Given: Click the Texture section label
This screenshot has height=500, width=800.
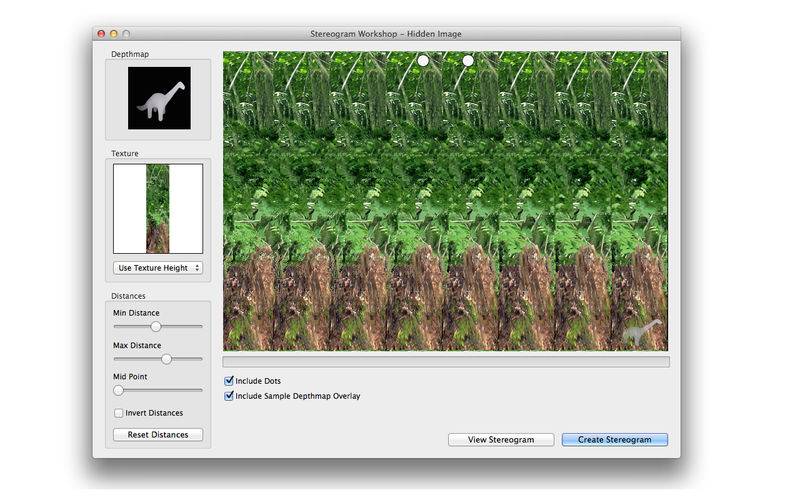Looking at the screenshot, I should pos(125,154).
